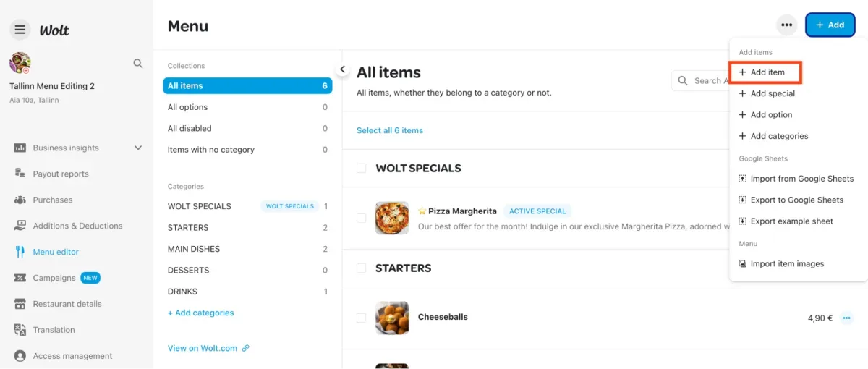The width and height of the screenshot is (868, 369).
Task: Tick the WOLT SPECIALS category checkbox
Action: click(x=361, y=168)
